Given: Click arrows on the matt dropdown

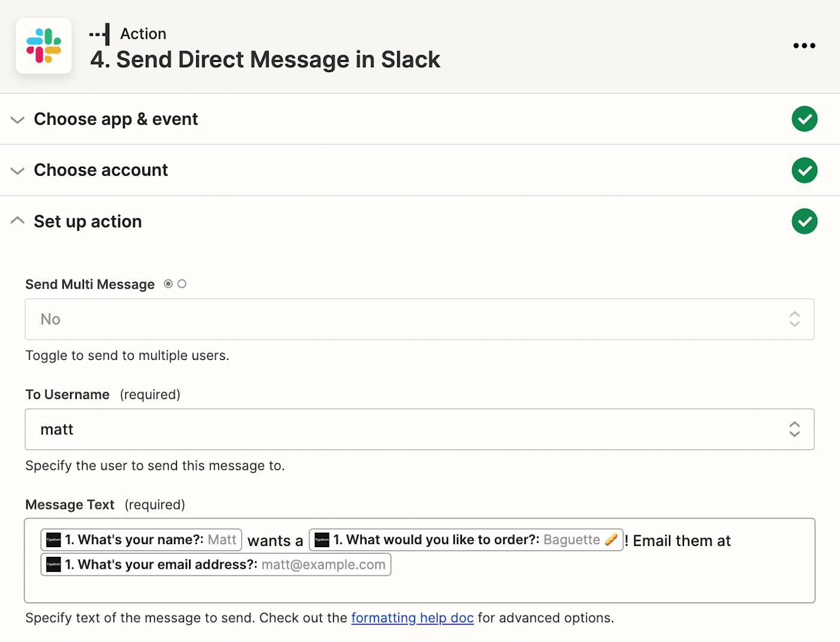Looking at the screenshot, I should click(794, 430).
